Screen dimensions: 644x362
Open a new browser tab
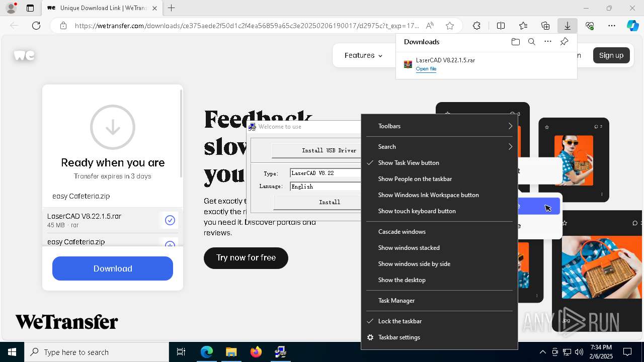point(172,8)
